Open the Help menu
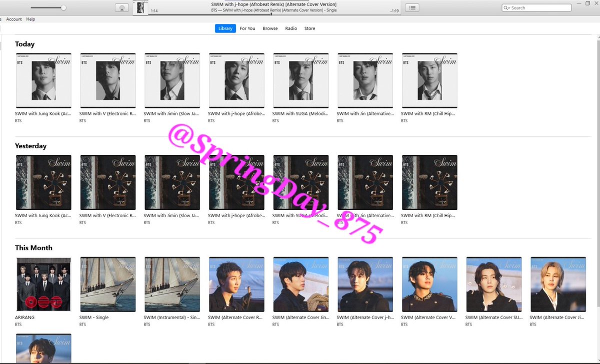This screenshot has height=364, width=600. 30,19
